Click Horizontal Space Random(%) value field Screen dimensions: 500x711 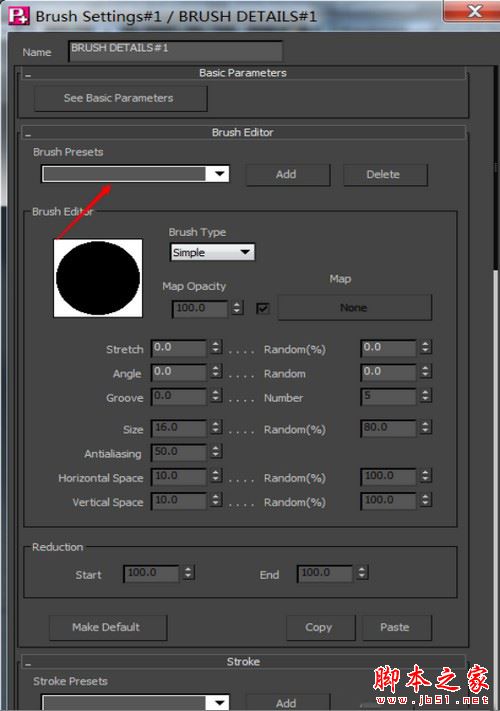pyautogui.click(x=388, y=477)
